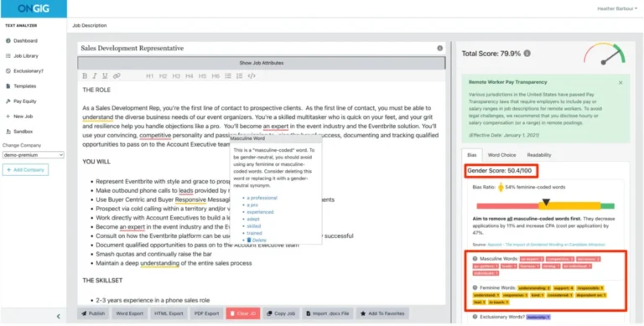The height and width of the screenshot is (326, 644).
Task: Switch to the Readability tab
Action: point(539,155)
